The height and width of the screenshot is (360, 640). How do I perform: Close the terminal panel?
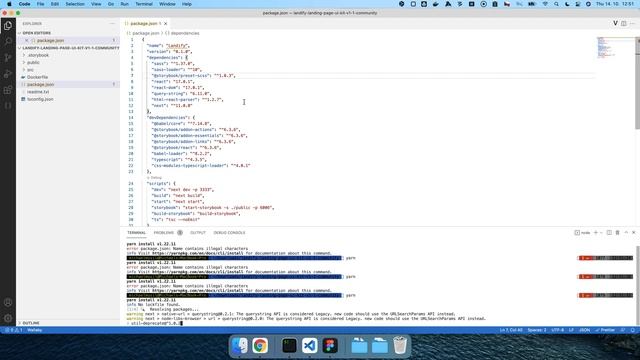pos(633,233)
